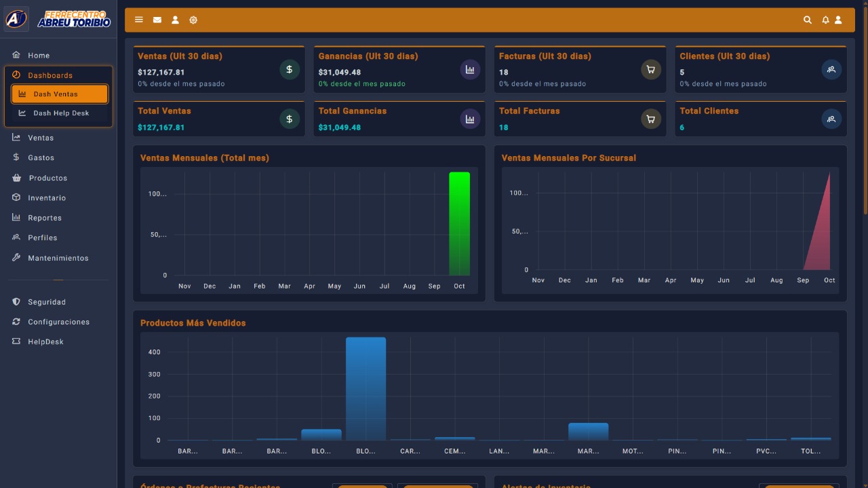Open the envelope messages icon
This screenshot has height=488, width=868.
[x=157, y=20]
